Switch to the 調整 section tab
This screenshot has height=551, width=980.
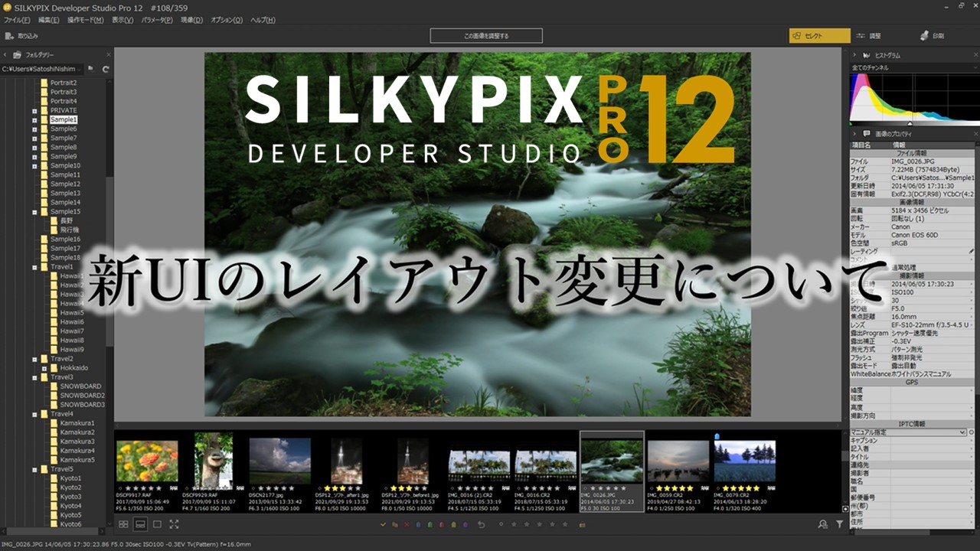(x=869, y=36)
